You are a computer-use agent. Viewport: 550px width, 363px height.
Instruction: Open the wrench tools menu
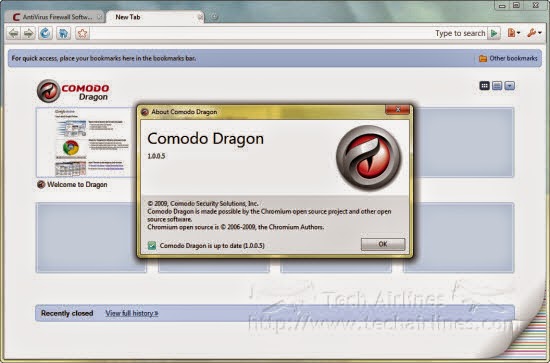tap(534, 33)
